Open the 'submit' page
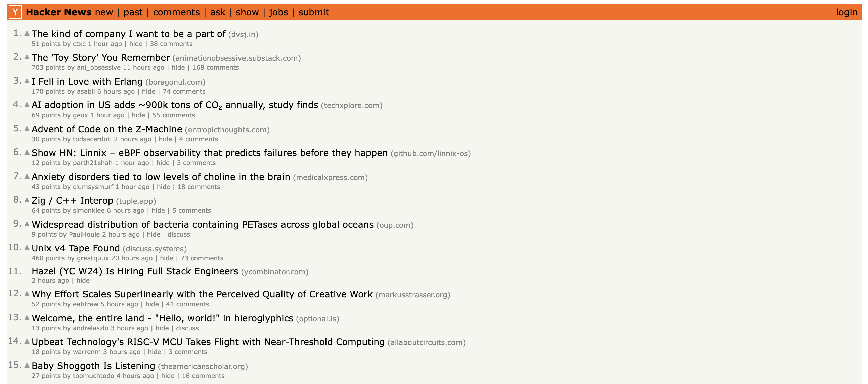The image size is (868, 384). pyautogui.click(x=313, y=12)
